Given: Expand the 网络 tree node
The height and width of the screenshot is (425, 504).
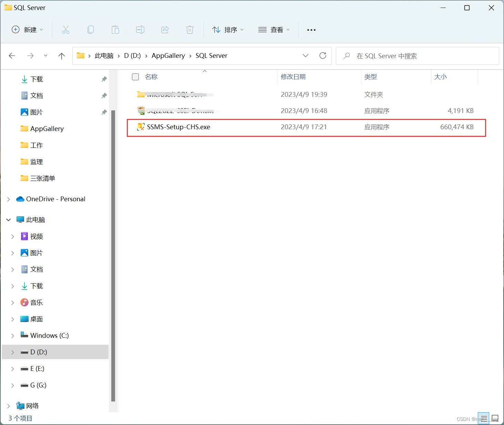Looking at the screenshot, I should tap(9, 406).
